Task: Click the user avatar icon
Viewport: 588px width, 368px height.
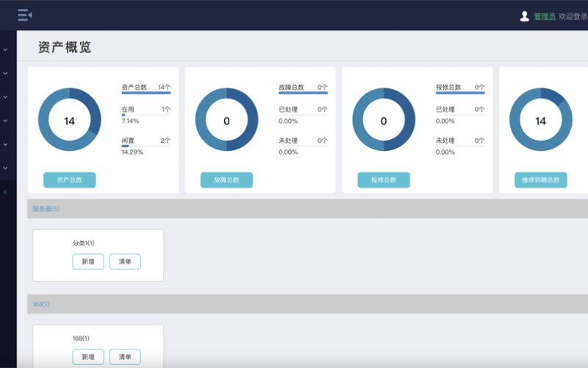Action: pos(525,16)
